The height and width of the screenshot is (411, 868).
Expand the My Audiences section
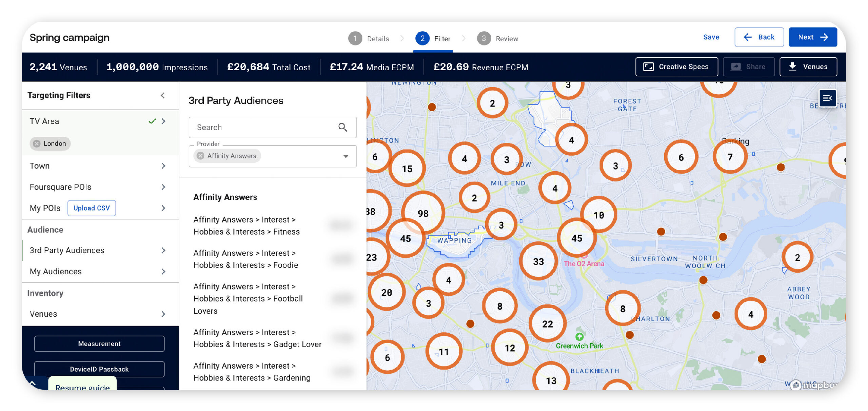coord(163,271)
